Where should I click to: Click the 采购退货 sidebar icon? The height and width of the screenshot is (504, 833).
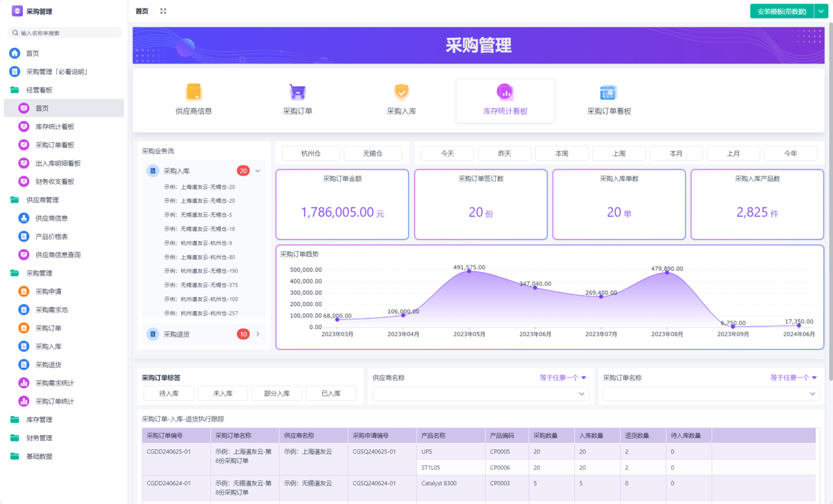(x=24, y=364)
